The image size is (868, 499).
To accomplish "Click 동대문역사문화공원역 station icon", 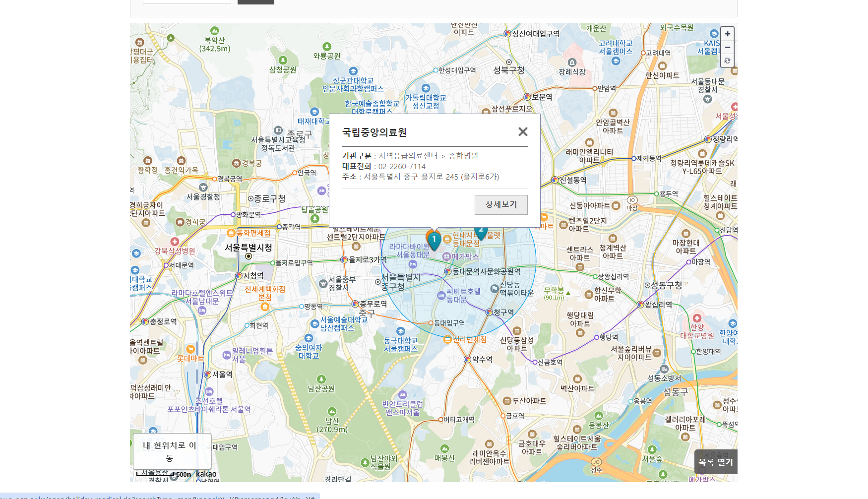I will click(448, 271).
